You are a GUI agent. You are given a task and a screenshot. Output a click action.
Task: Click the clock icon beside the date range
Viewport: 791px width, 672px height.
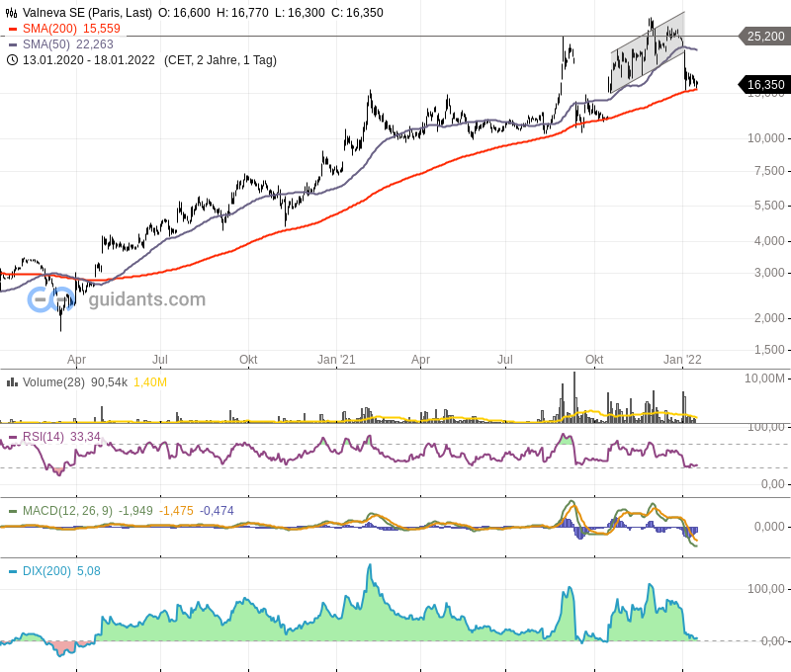12,60
